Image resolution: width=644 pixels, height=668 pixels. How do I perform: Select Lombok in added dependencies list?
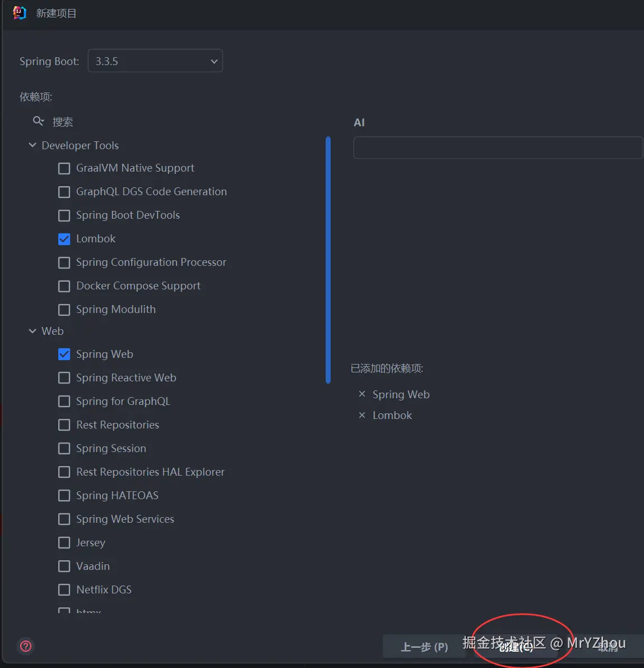click(x=392, y=416)
